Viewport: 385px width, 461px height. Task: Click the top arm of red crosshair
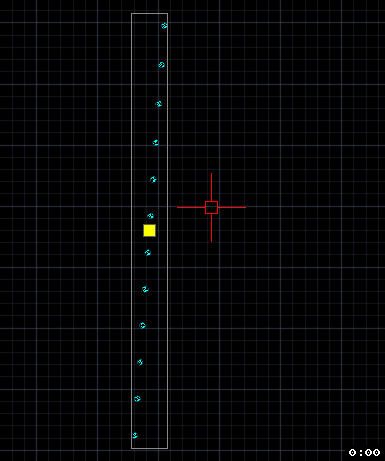click(211, 187)
